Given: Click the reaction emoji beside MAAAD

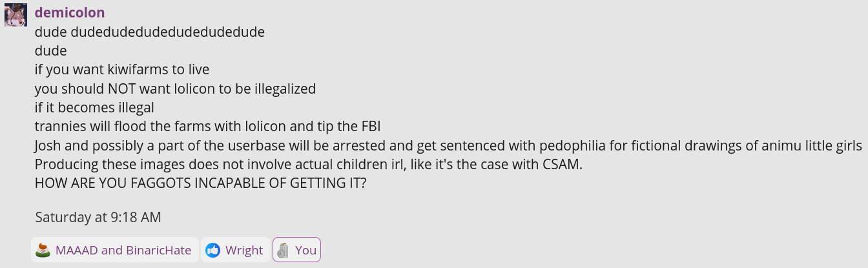Looking at the screenshot, I should coord(43,250).
